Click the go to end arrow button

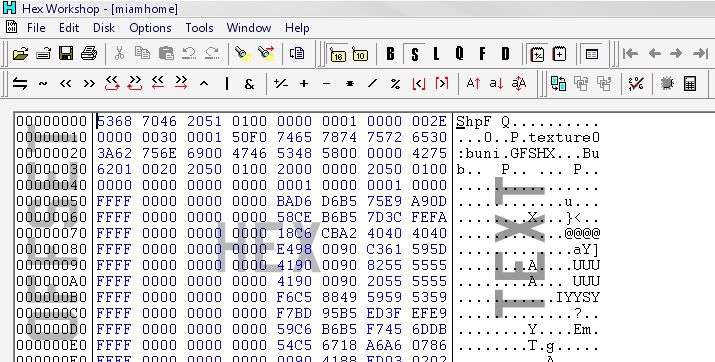[700, 54]
